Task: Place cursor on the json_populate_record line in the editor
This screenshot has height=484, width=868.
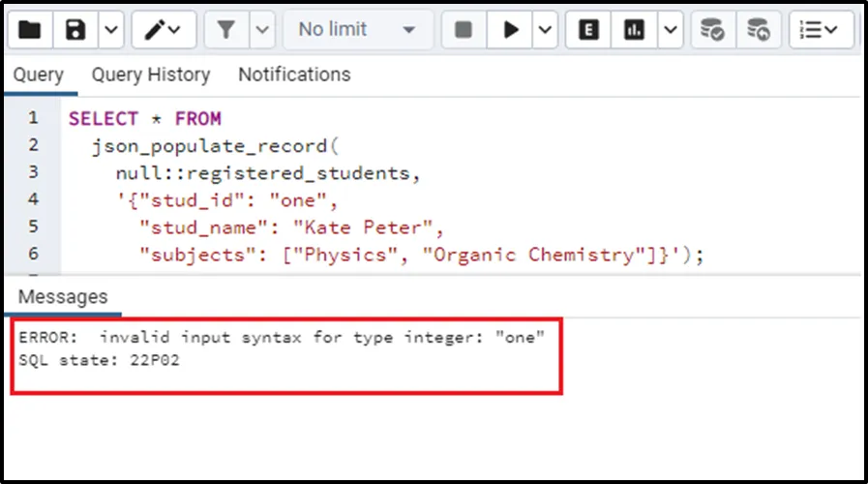Action: click(x=213, y=146)
